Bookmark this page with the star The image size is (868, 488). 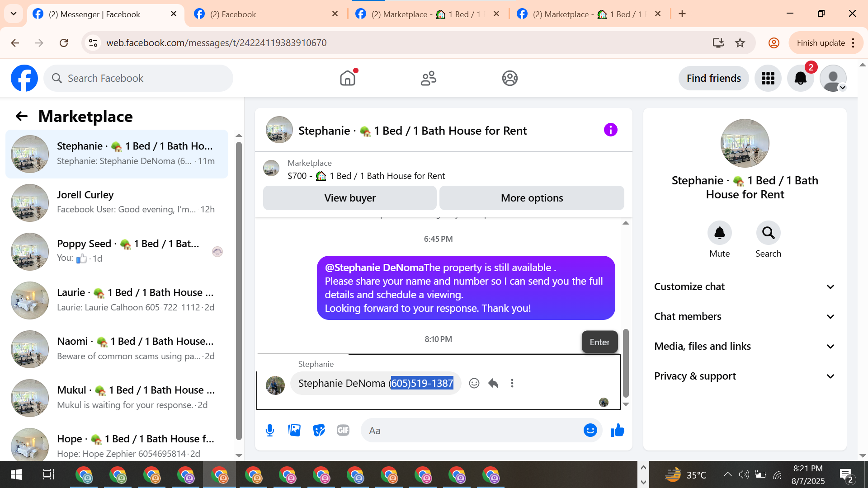click(x=740, y=43)
